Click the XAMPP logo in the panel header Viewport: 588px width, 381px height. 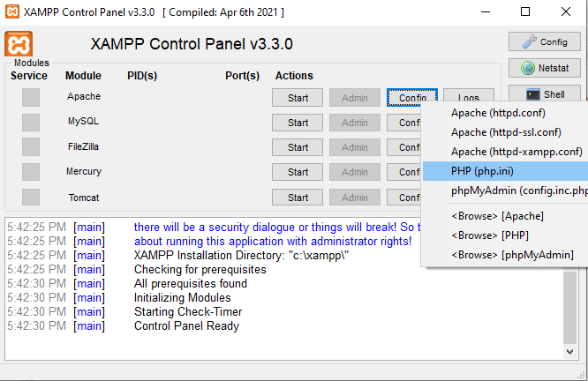19,44
